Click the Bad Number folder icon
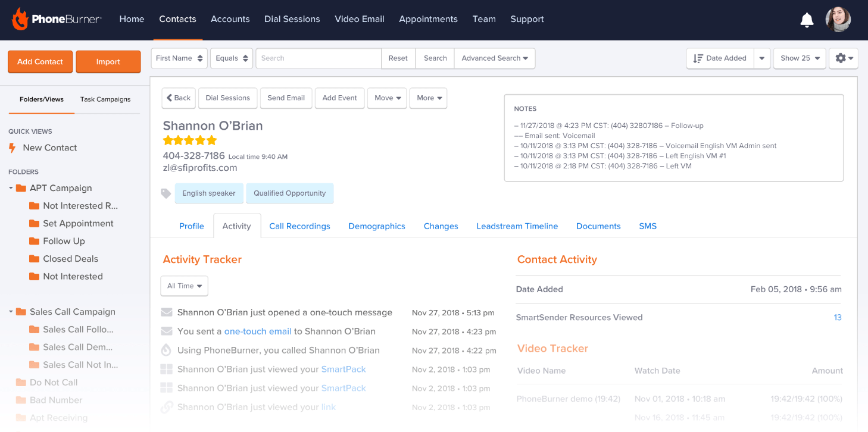The image size is (868, 432). point(21,400)
